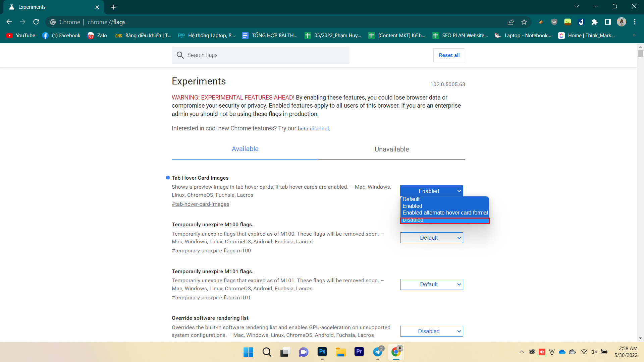This screenshot has height=362, width=644.
Task: Click the OneDrive cloud tray icon
Action: pos(562,352)
